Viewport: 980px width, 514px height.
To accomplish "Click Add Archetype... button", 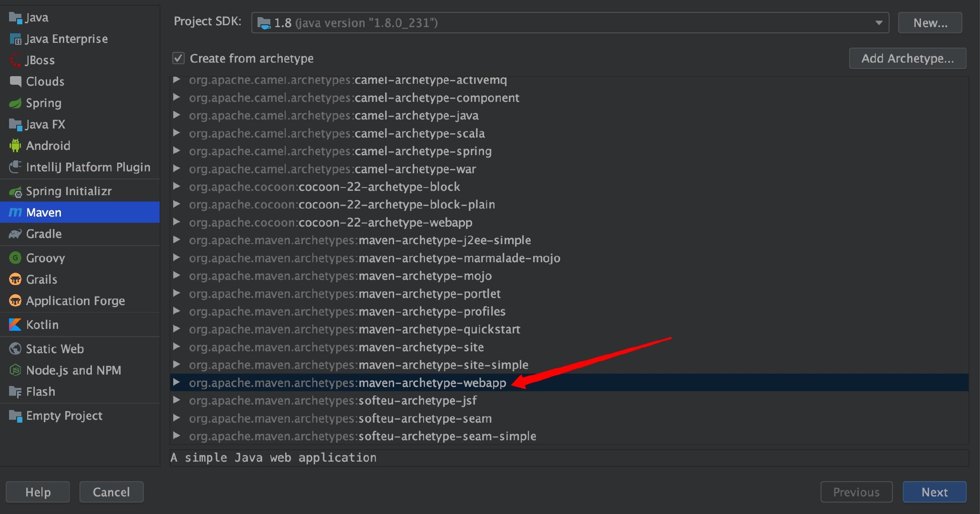I will [908, 59].
